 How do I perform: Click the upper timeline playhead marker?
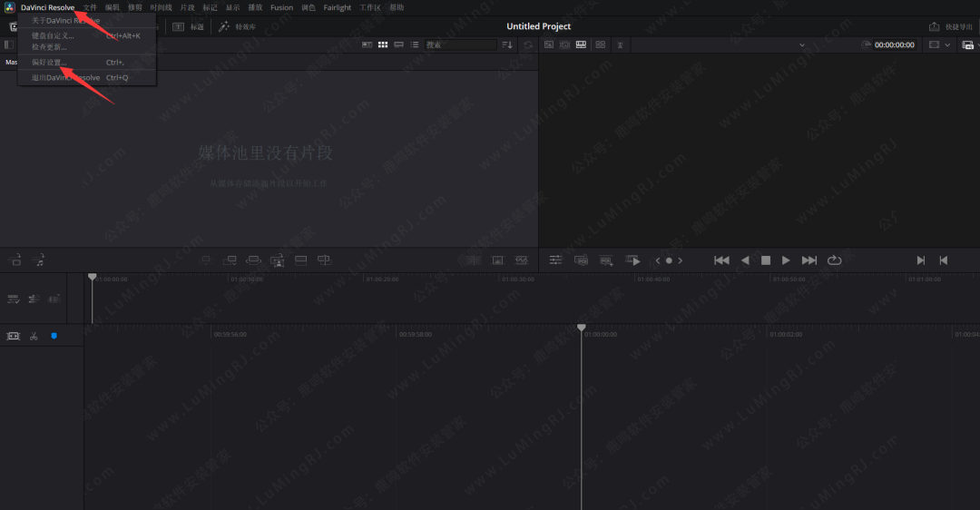[x=92, y=277]
